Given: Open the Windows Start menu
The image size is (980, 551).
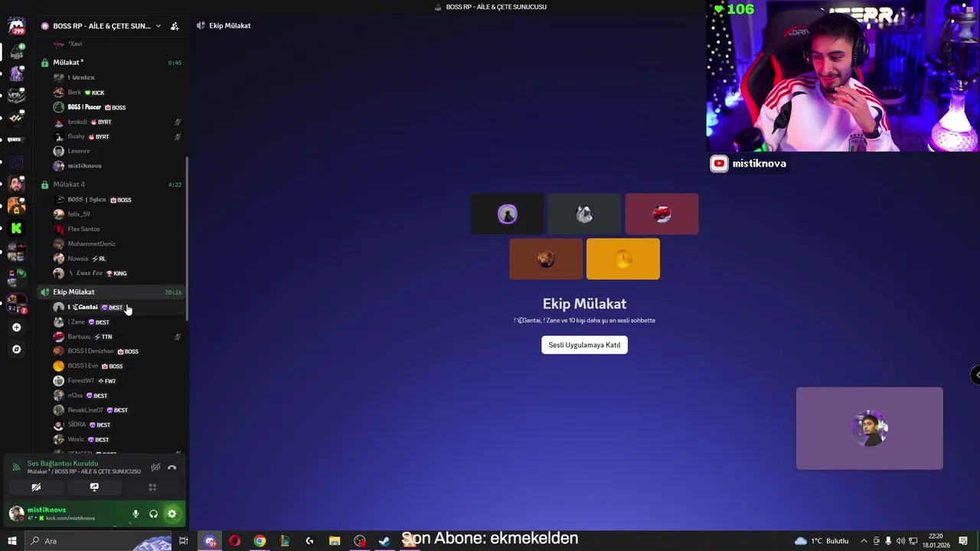Looking at the screenshot, I should click(11, 541).
